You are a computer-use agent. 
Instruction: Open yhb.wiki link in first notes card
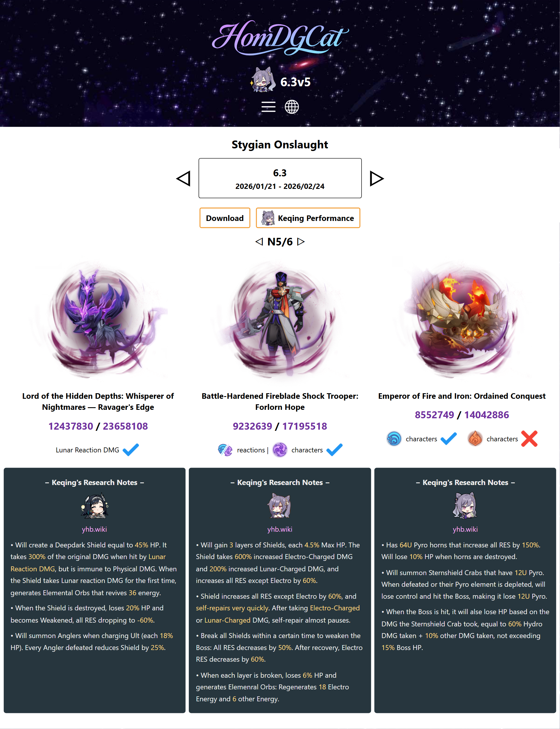point(94,529)
